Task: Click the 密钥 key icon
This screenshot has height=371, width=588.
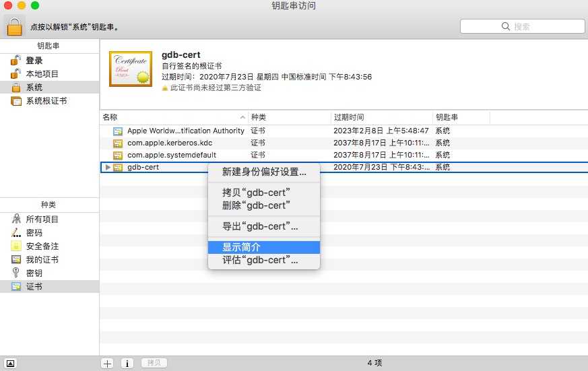Action: click(x=16, y=273)
